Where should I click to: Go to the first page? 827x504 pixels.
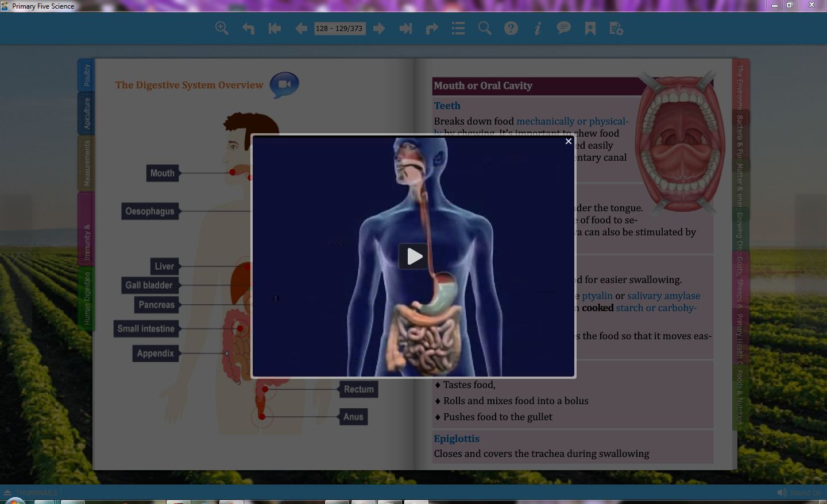click(x=275, y=29)
